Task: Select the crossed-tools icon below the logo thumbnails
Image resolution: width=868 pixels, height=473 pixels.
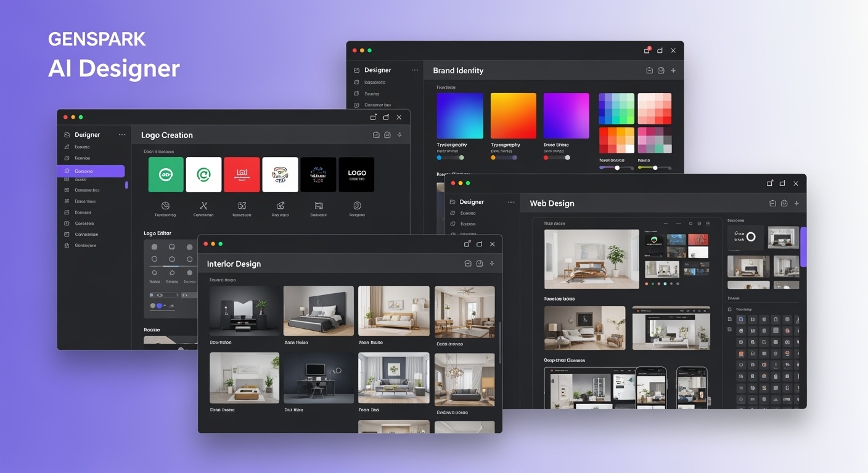Action: (203, 206)
